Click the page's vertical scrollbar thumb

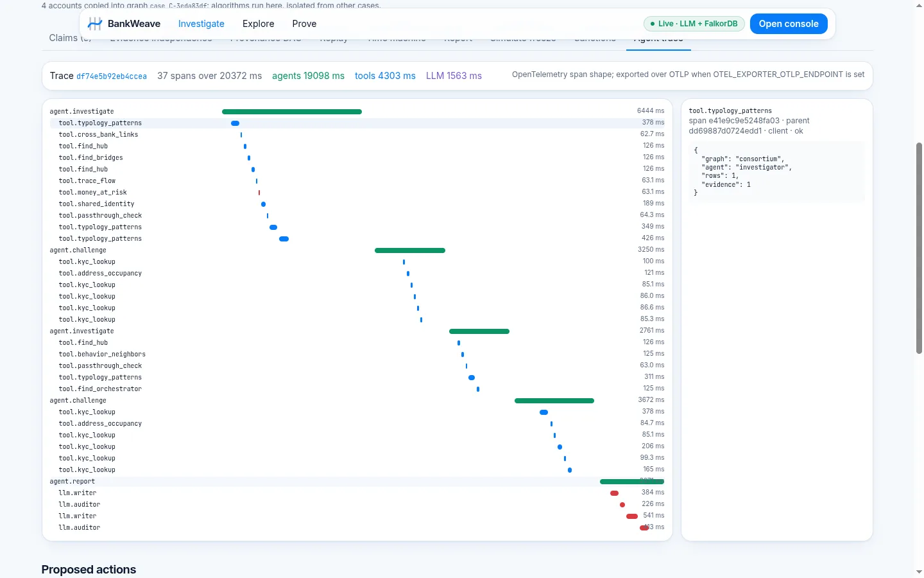(919, 248)
